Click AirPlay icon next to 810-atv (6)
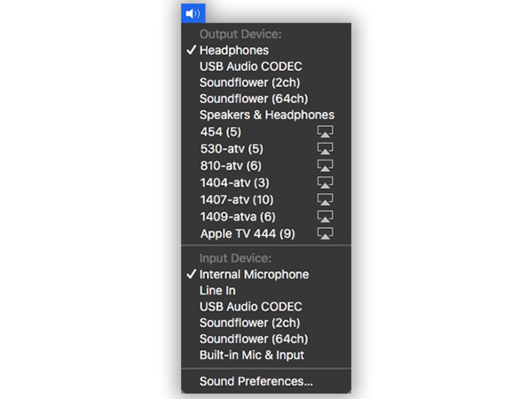 (x=325, y=166)
